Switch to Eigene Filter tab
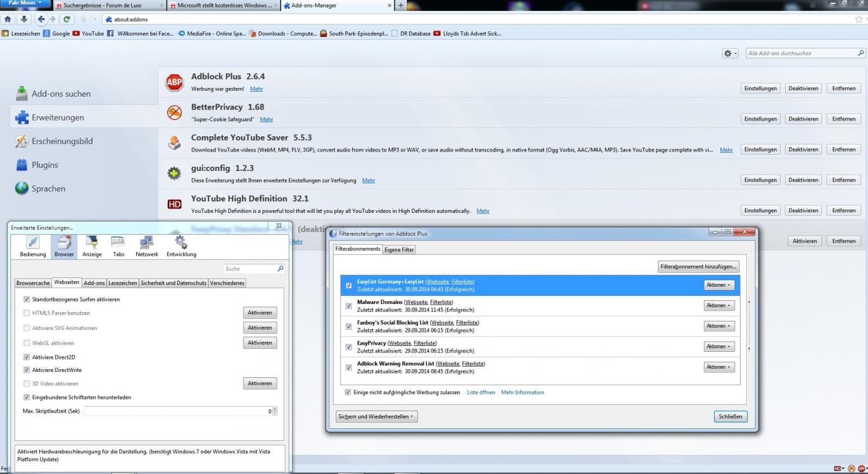The image size is (868, 474). pyautogui.click(x=399, y=250)
